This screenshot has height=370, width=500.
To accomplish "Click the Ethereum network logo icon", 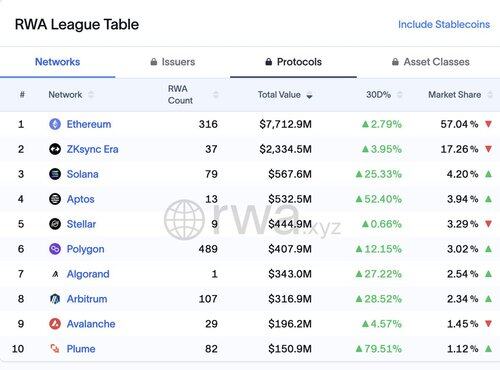I will (x=55, y=124).
